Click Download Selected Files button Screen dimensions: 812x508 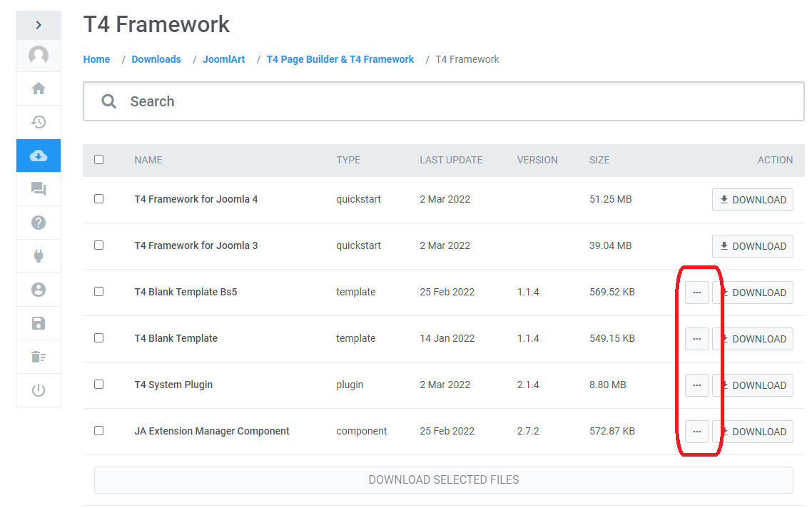[443, 480]
